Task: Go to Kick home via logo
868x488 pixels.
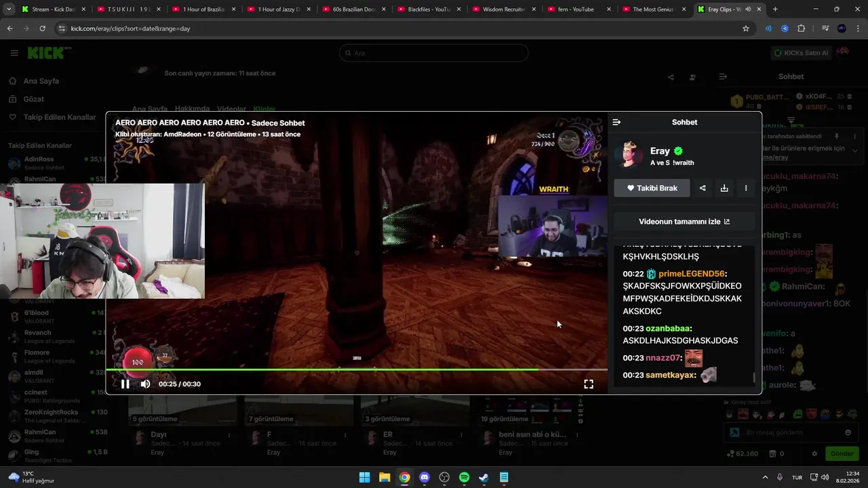Action: [50, 53]
